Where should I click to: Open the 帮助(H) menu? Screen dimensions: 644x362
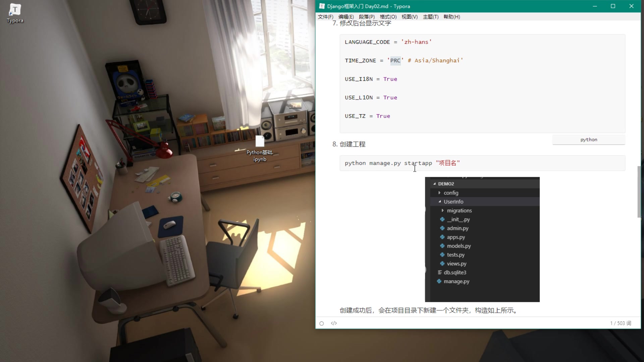click(x=451, y=17)
